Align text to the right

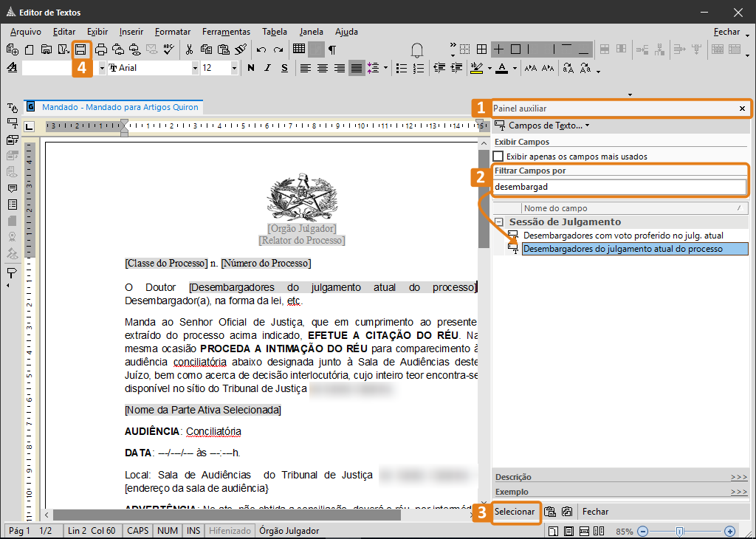pyautogui.click(x=340, y=69)
